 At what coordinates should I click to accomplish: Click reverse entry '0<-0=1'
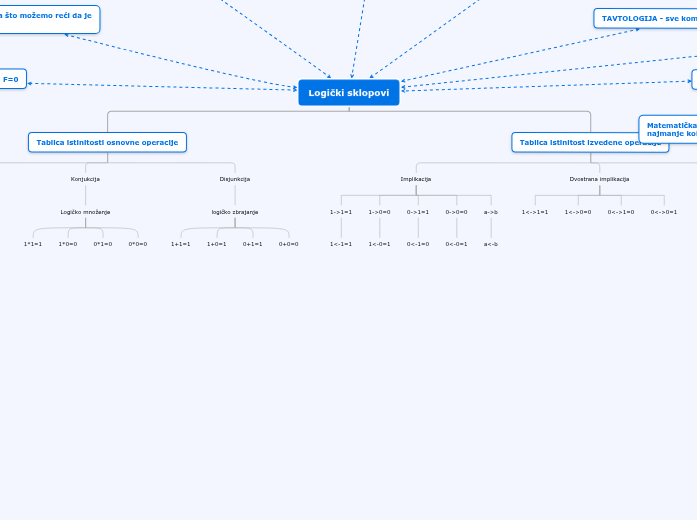457,244
